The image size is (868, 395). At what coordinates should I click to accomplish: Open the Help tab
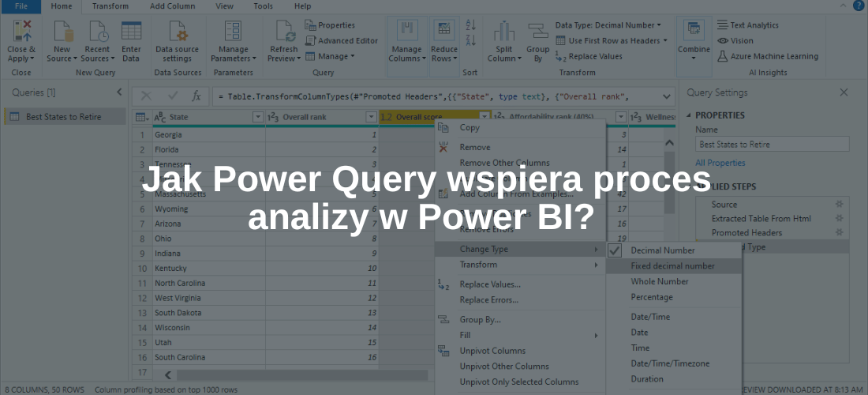pos(303,6)
